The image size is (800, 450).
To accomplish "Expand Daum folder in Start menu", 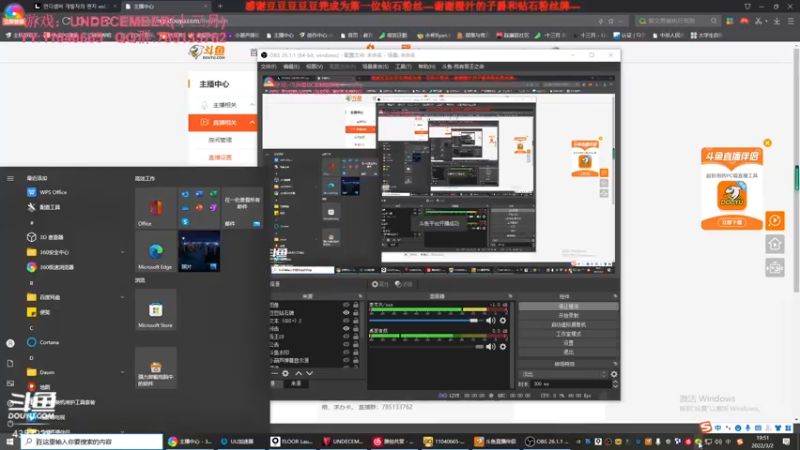I will 122,372.
